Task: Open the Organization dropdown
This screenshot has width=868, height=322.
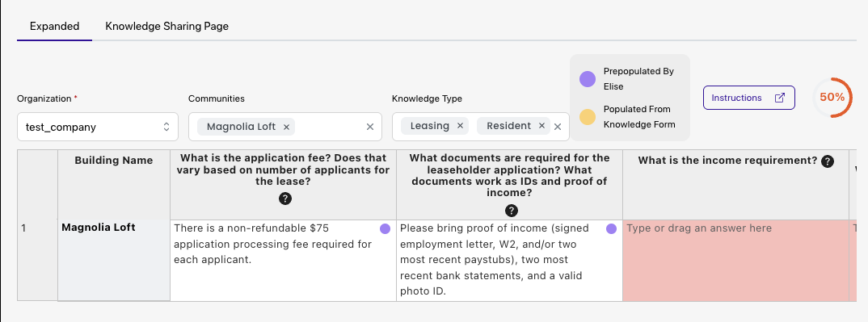Action: click(98, 127)
